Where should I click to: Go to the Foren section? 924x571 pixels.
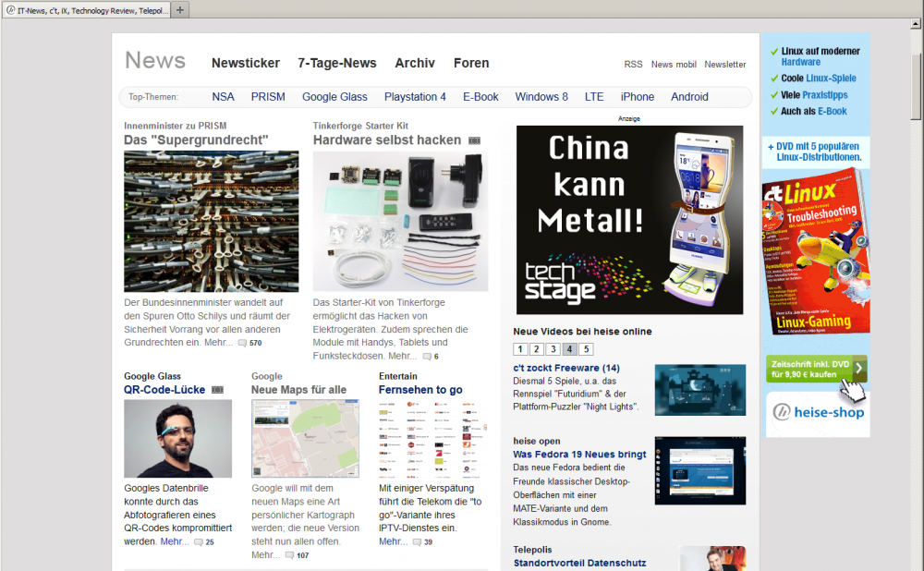471,63
